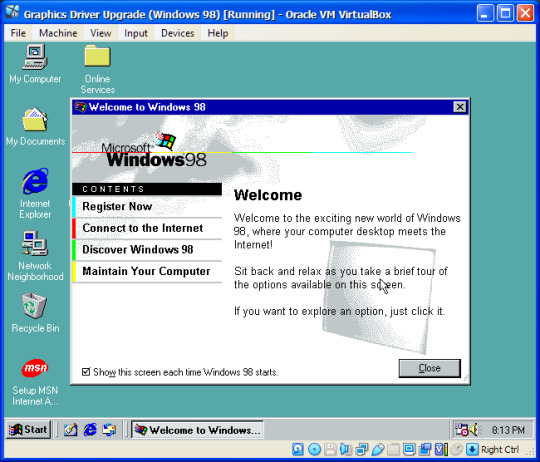This screenshot has height=462, width=540.
Task: Open the VirtualBox Help menu
Action: (218, 33)
